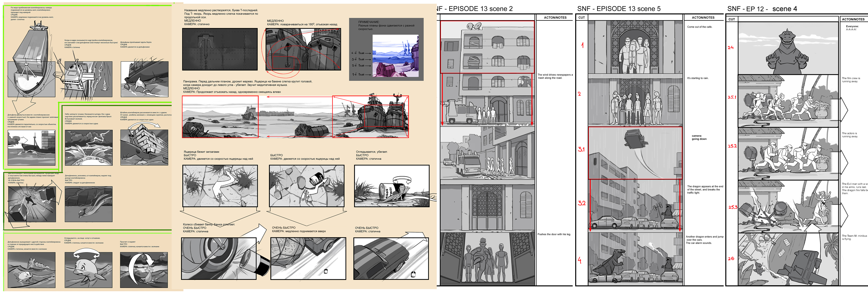The height and width of the screenshot is (294, 868).
Task: Click the film crew running panel at cut 25.1
Action: (x=788, y=101)
